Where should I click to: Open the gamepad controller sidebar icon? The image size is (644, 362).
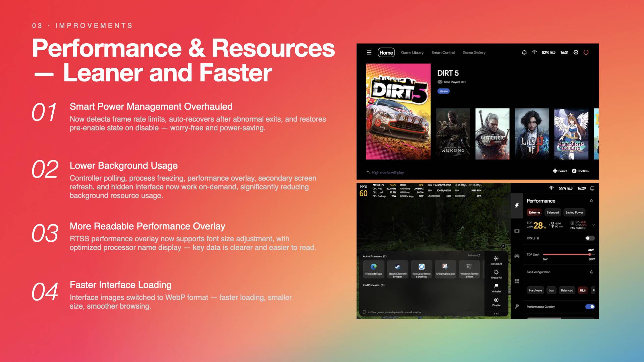tap(517, 256)
